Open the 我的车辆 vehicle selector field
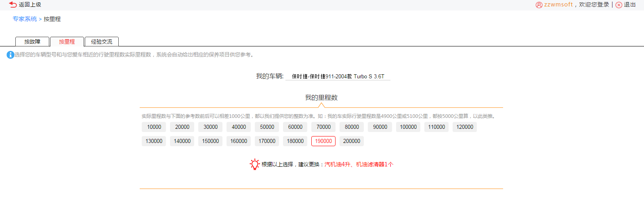The width and height of the screenshot is (644, 214). tap(338, 76)
